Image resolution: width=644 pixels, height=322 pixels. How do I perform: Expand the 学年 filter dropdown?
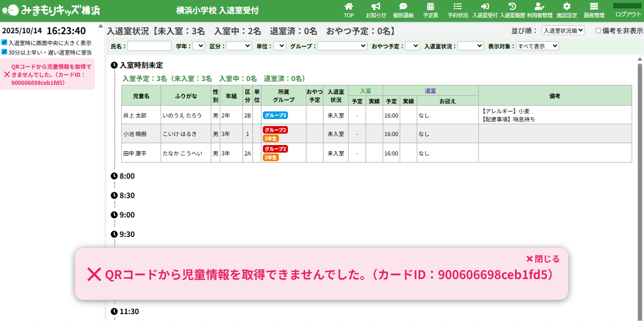tap(199, 46)
